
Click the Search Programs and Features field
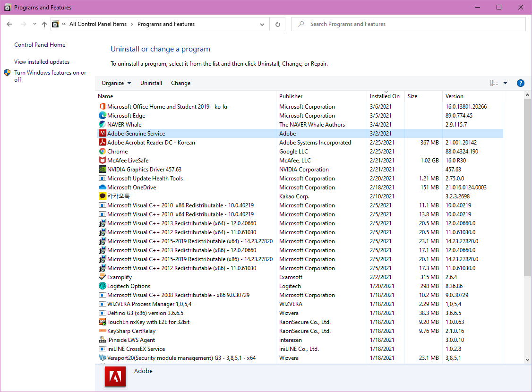tap(408, 24)
